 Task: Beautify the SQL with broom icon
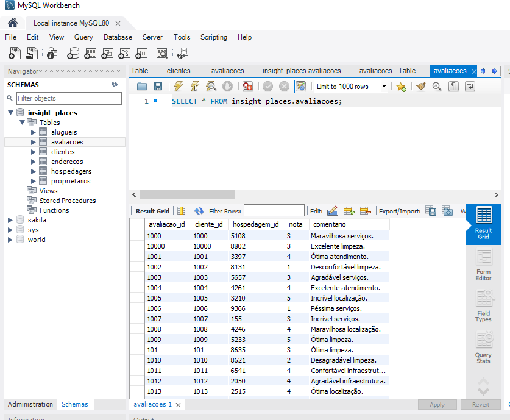[420, 86]
